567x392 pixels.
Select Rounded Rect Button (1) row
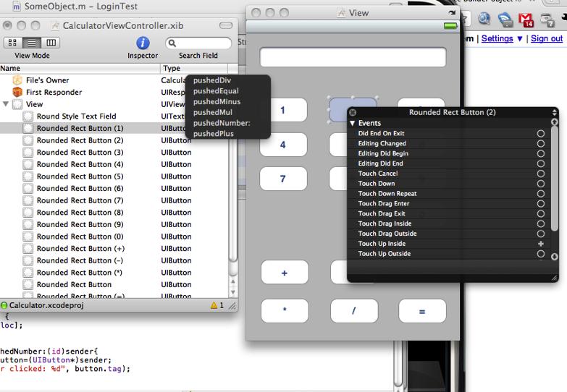(x=114, y=128)
